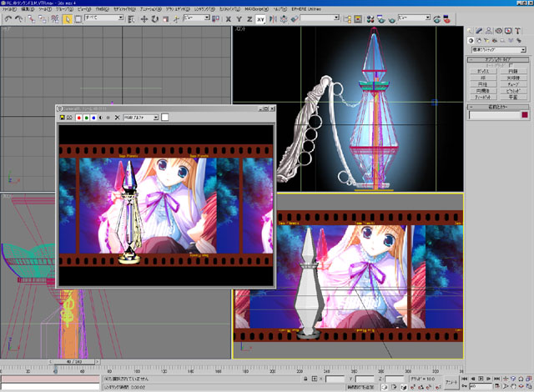
Task: Open the named selection sets dropdown
Action: (320, 18)
